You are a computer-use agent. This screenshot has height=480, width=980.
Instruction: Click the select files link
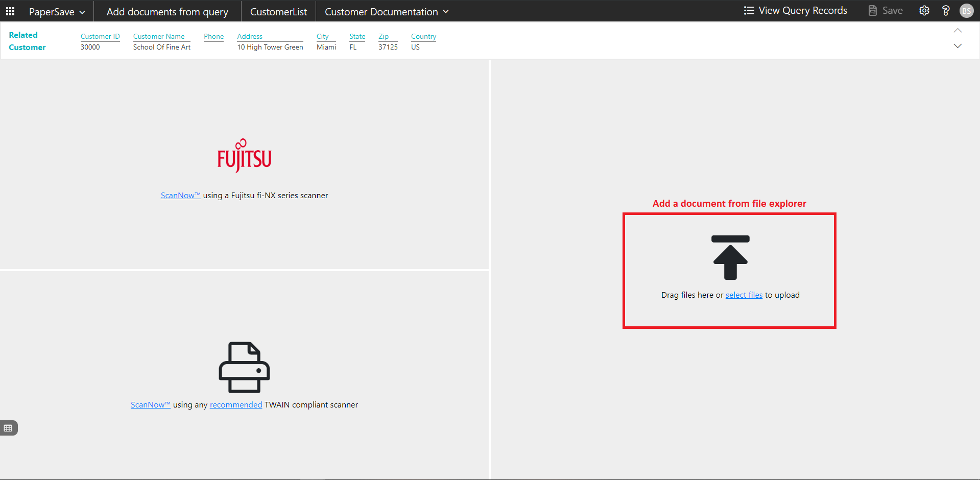744,295
